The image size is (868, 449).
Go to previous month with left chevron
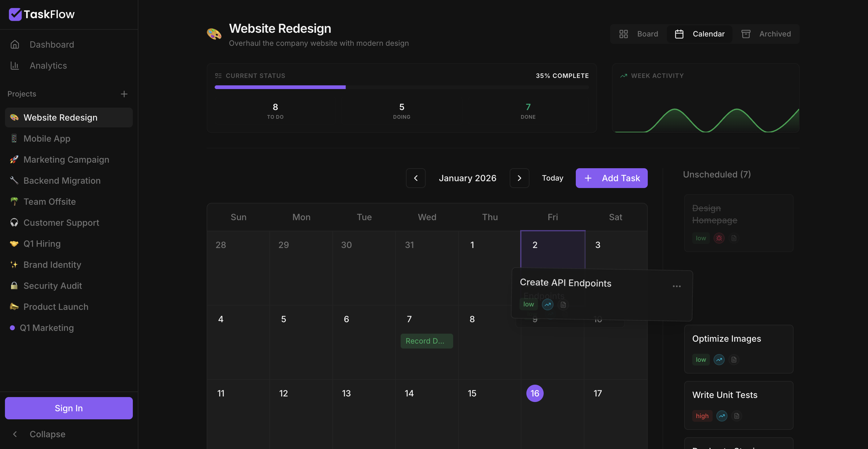tap(416, 178)
